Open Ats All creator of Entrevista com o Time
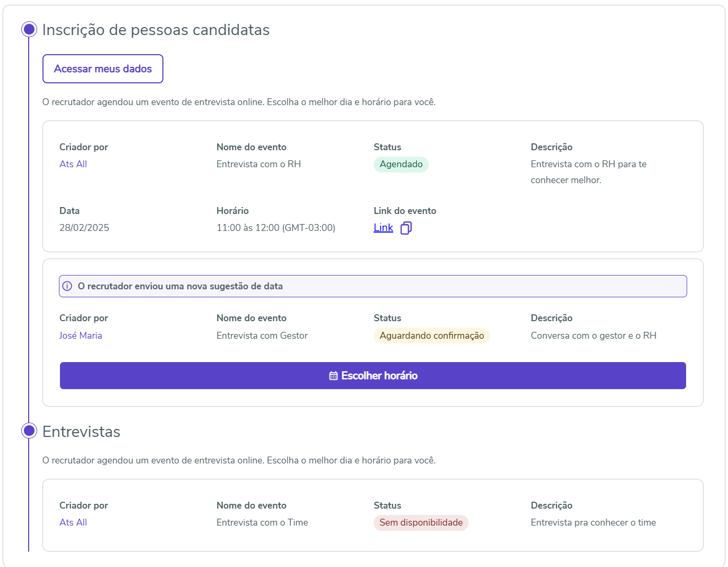 tap(73, 522)
